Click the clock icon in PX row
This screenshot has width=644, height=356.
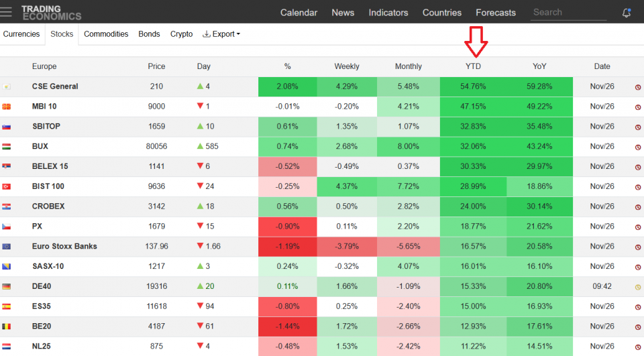[x=638, y=227]
